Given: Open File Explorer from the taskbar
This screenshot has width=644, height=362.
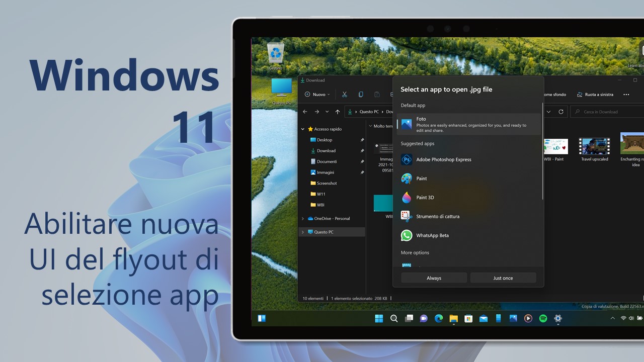Looking at the screenshot, I should coord(453,318).
